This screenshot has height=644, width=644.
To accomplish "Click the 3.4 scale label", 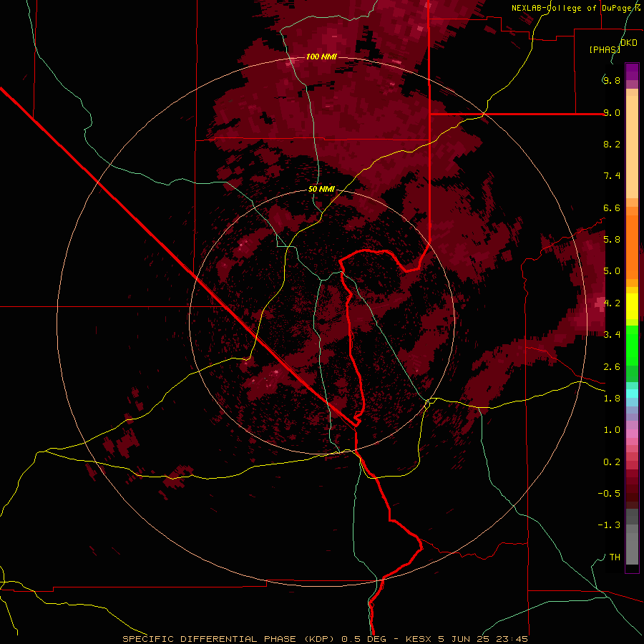I will [612, 334].
